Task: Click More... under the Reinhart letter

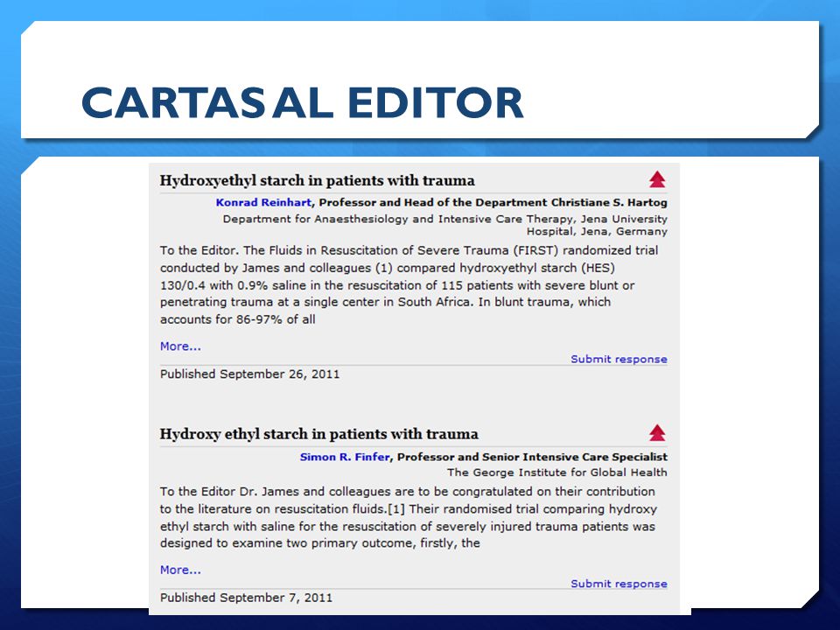Action: point(180,346)
